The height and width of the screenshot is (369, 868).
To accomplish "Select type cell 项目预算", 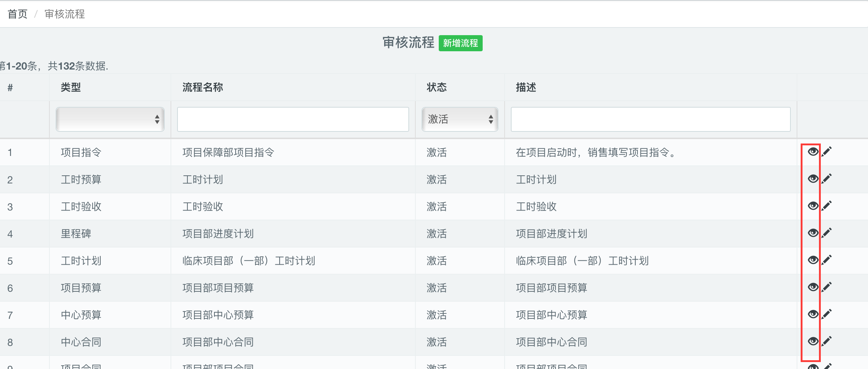I will tap(81, 288).
